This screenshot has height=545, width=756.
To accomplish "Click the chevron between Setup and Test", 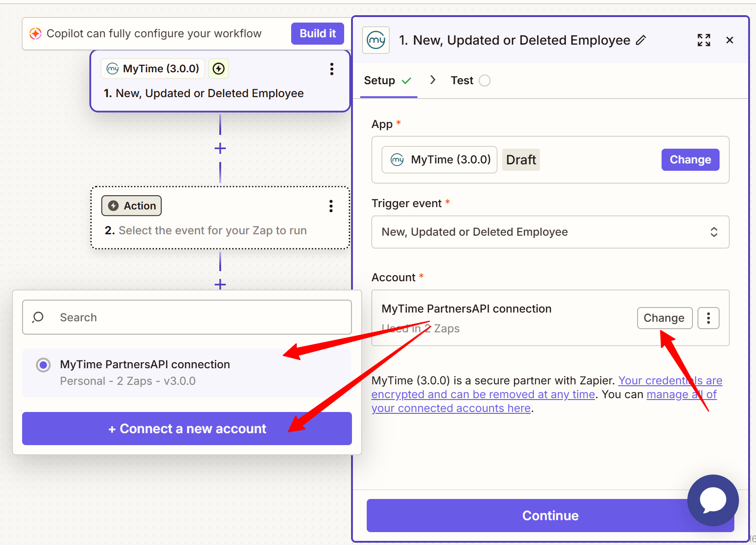I will (x=433, y=80).
